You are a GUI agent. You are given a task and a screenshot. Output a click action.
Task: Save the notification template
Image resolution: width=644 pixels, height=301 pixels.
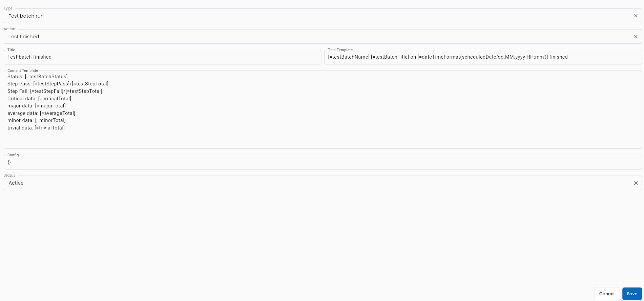pyautogui.click(x=632, y=294)
